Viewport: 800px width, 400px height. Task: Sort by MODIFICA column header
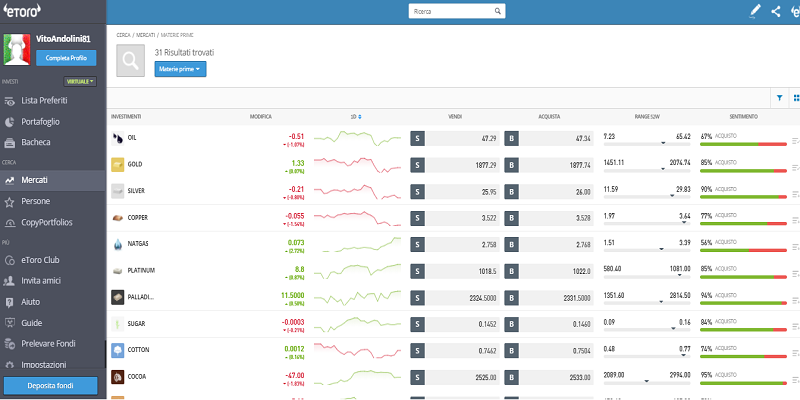[x=261, y=117]
